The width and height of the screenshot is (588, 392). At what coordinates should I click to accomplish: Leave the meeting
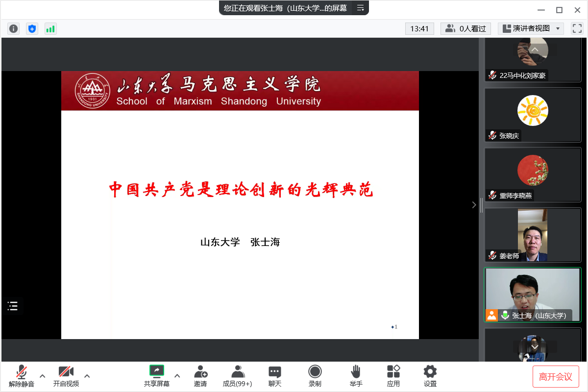[556, 376]
